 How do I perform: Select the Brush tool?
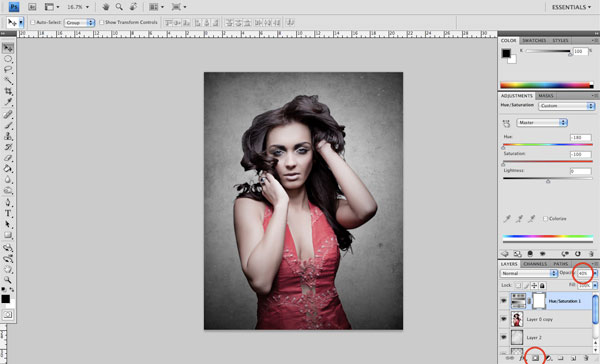pos(8,125)
